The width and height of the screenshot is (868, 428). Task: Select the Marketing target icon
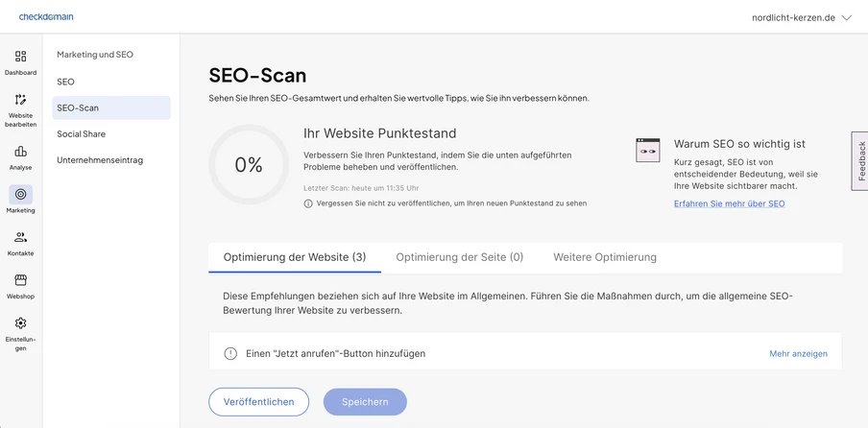coord(20,194)
